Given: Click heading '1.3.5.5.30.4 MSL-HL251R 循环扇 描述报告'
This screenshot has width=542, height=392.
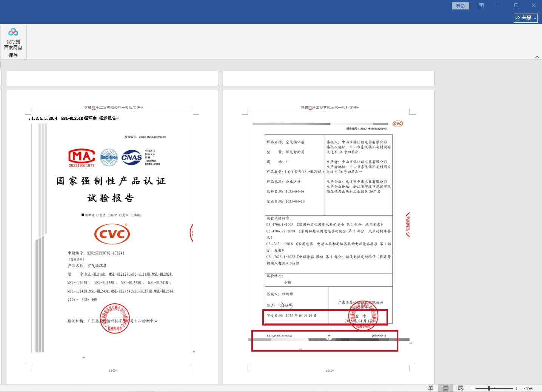Looking at the screenshot, I should coord(74,119).
